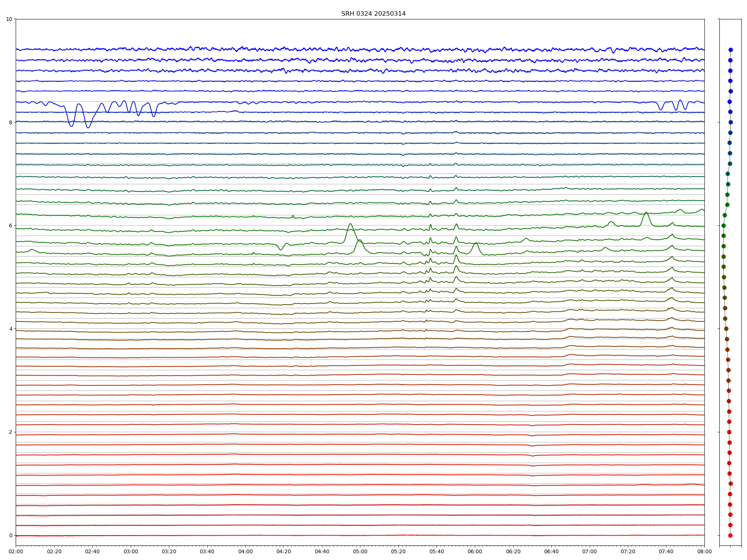This screenshot has height=560, width=747.
Task: Click the 05:00 time axis label
Action: coord(360,551)
